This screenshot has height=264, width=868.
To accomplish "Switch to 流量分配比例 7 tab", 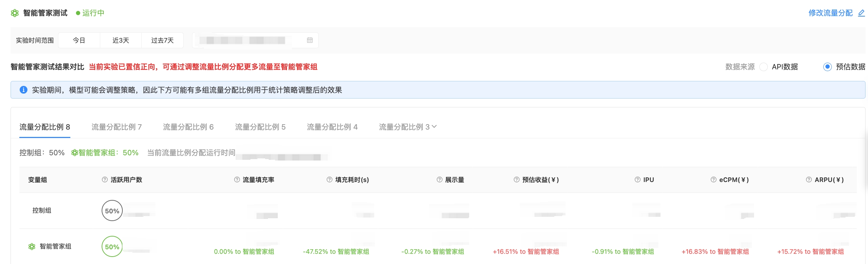I will point(117,127).
